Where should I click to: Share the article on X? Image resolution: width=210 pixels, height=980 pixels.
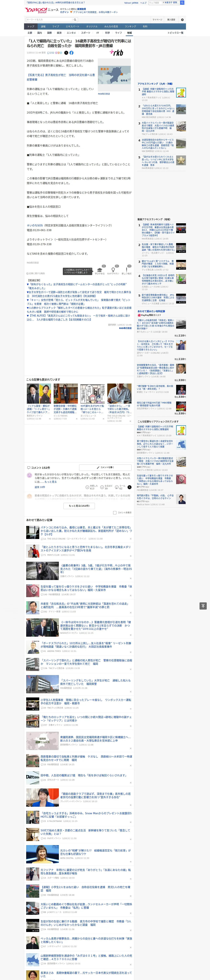click(66, 53)
